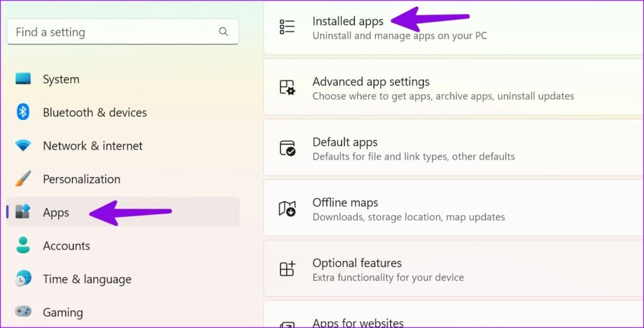Click the Installed apps list icon
Screen dimensions: 644x328
[287, 26]
